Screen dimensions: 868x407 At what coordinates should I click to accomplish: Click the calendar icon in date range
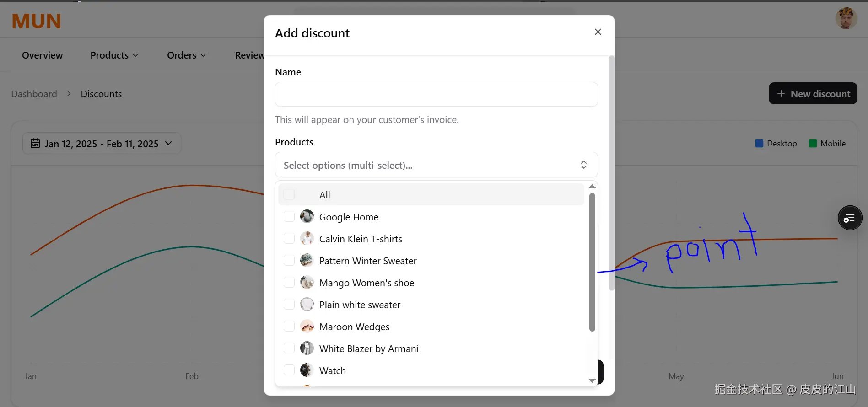pyautogui.click(x=35, y=144)
